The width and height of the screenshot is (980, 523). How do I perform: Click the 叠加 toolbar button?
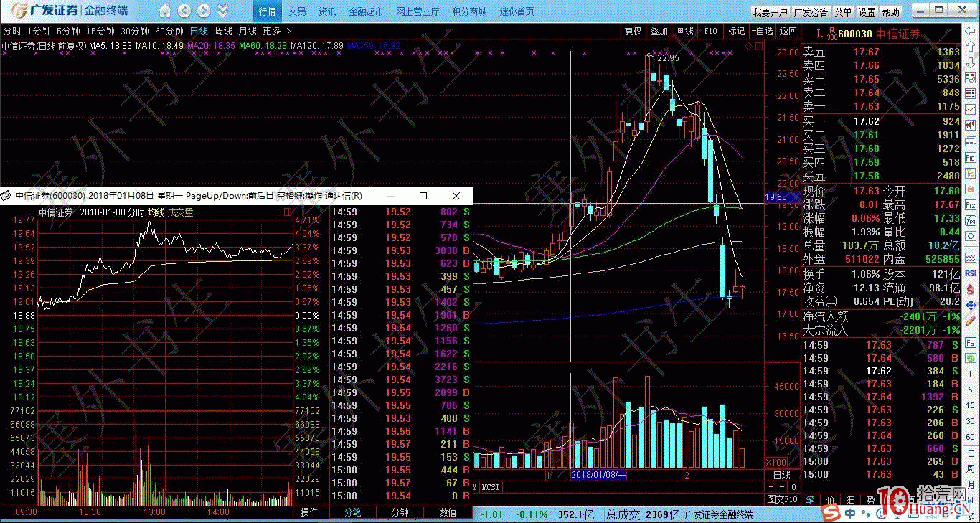click(x=659, y=31)
